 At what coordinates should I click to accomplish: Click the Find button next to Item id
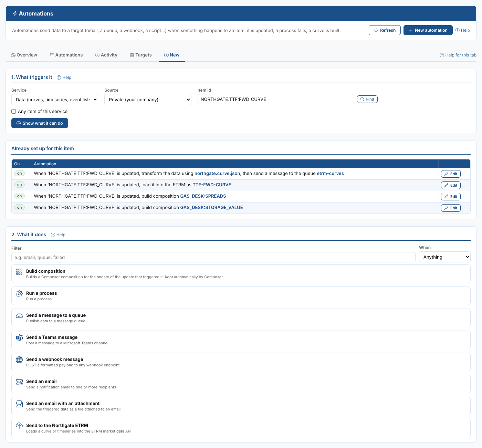click(367, 99)
